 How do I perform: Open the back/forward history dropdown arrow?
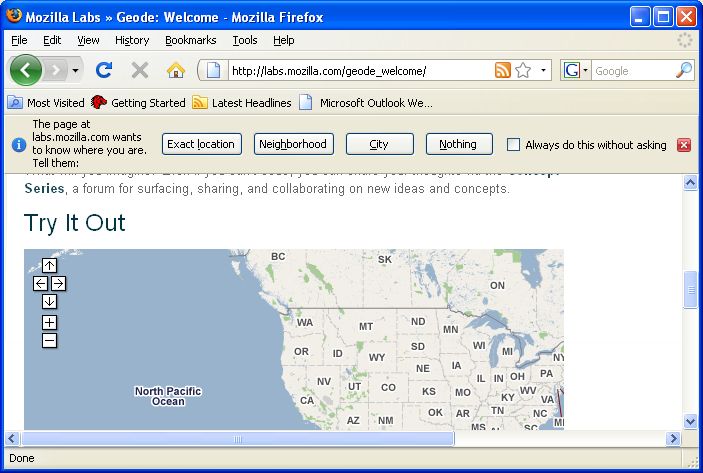(75, 70)
